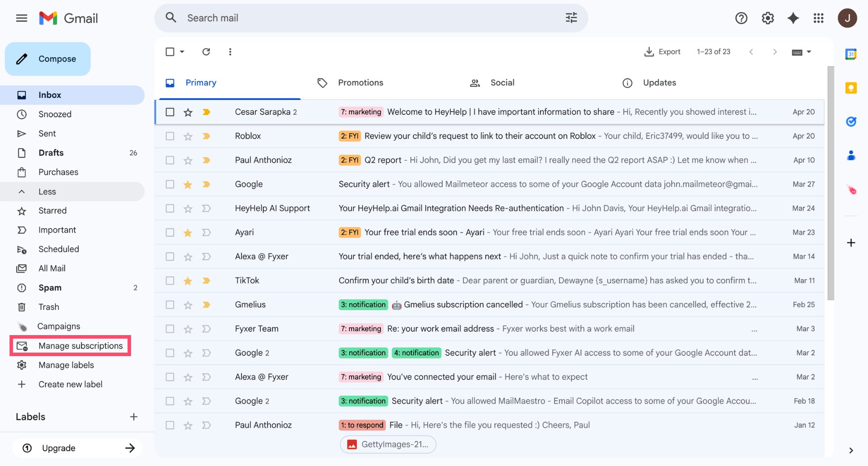The width and height of the screenshot is (868, 466).
Task: Open Google Calendar side panel icon
Action: 851,54
